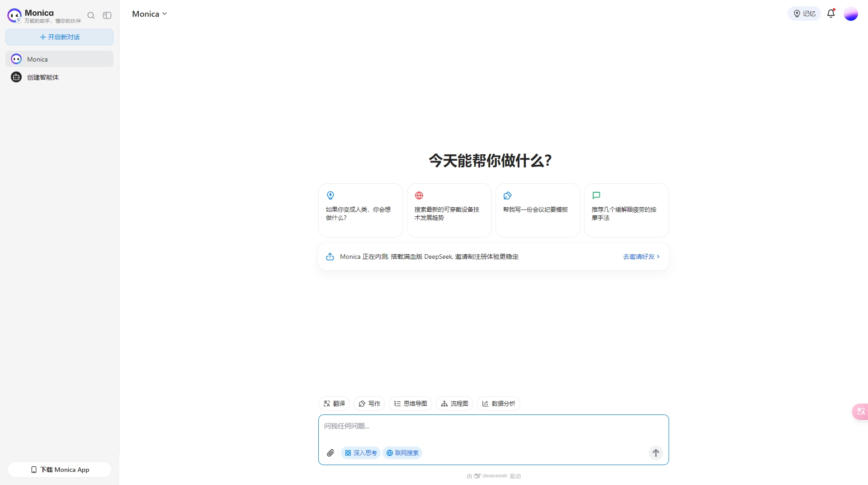Click the robot icon beside 创建智能体
This screenshot has width=868, height=485.
click(16, 77)
